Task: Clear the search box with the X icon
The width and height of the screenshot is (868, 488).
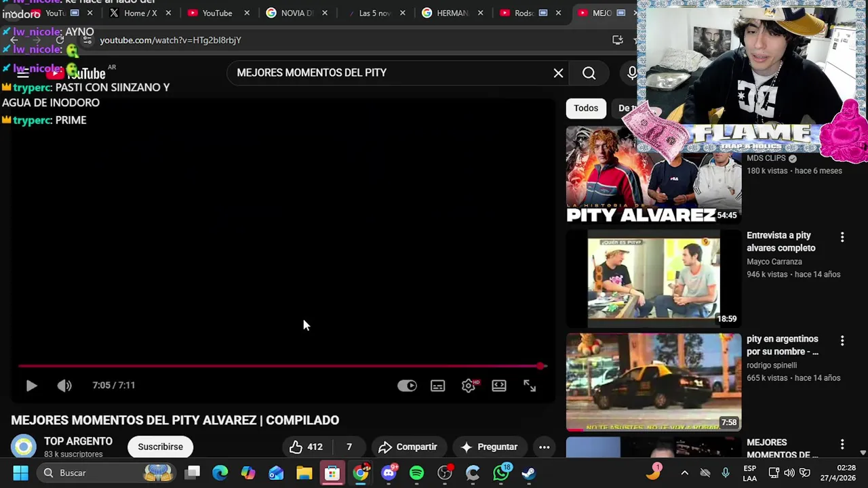Action: pos(558,73)
